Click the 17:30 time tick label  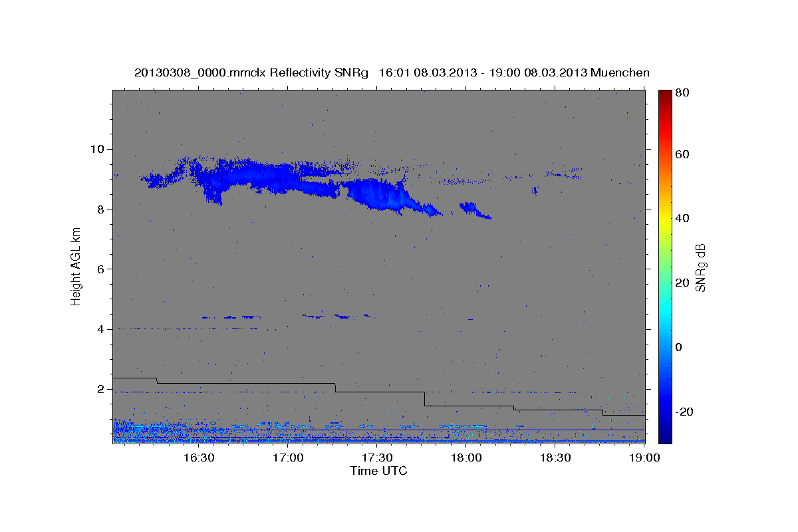377,458
